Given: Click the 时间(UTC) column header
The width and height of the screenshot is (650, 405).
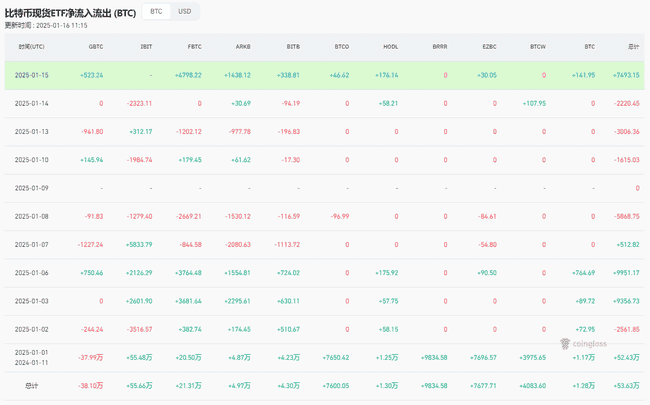Looking at the screenshot, I should tap(31, 47).
